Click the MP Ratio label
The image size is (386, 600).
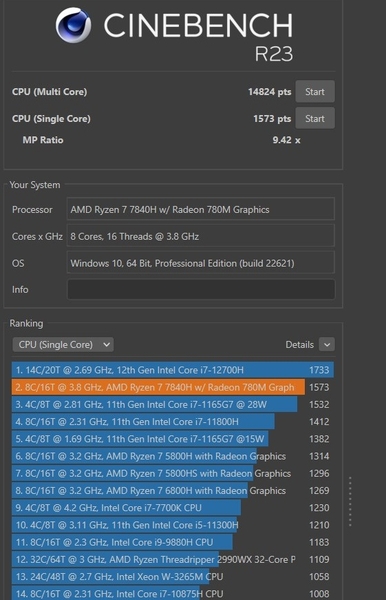click(43, 140)
